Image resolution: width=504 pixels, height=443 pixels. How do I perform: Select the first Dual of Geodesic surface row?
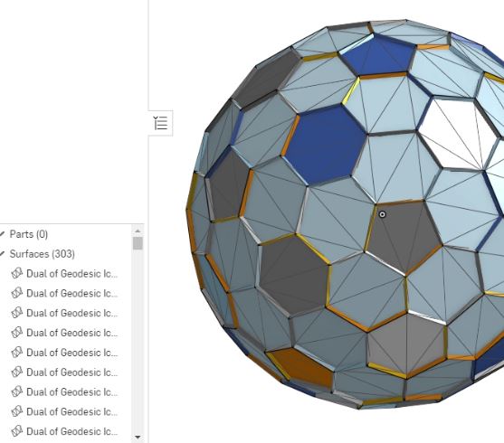(65, 274)
